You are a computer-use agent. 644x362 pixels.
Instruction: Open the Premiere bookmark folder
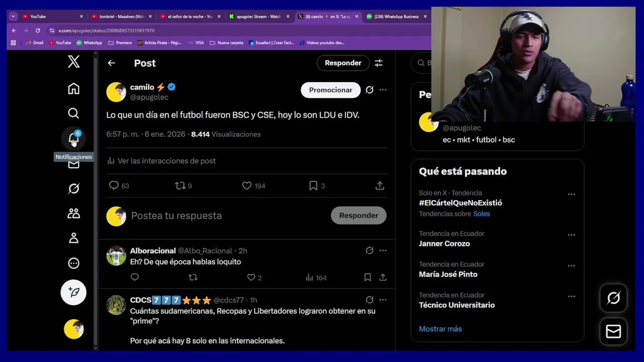120,43
